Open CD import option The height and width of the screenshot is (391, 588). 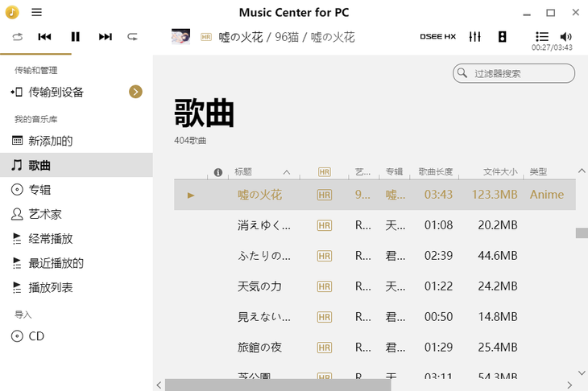click(77, 336)
